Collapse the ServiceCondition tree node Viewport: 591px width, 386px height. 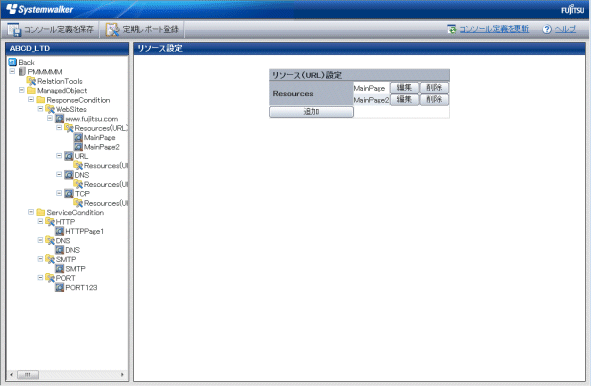31,212
